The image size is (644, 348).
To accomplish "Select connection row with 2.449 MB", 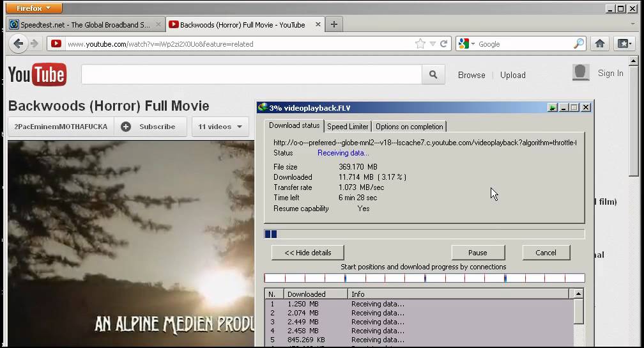I will (x=419, y=322).
